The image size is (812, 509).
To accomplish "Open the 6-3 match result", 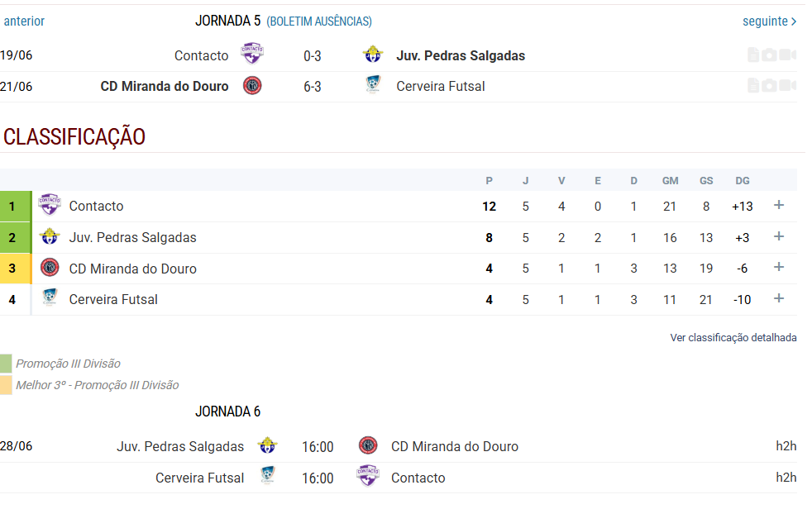I will [313, 87].
